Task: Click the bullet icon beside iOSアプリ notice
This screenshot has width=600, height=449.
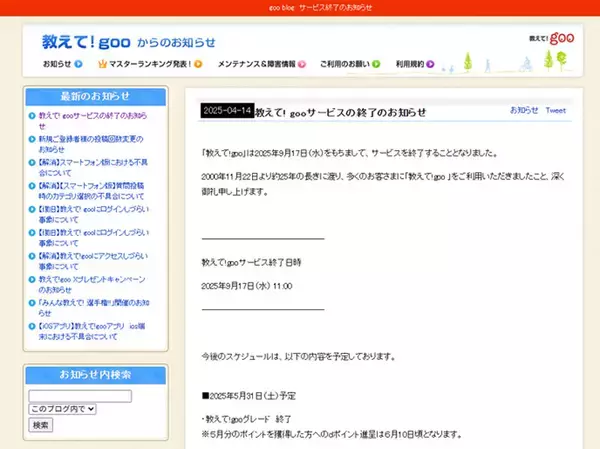Action: pos(33,327)
